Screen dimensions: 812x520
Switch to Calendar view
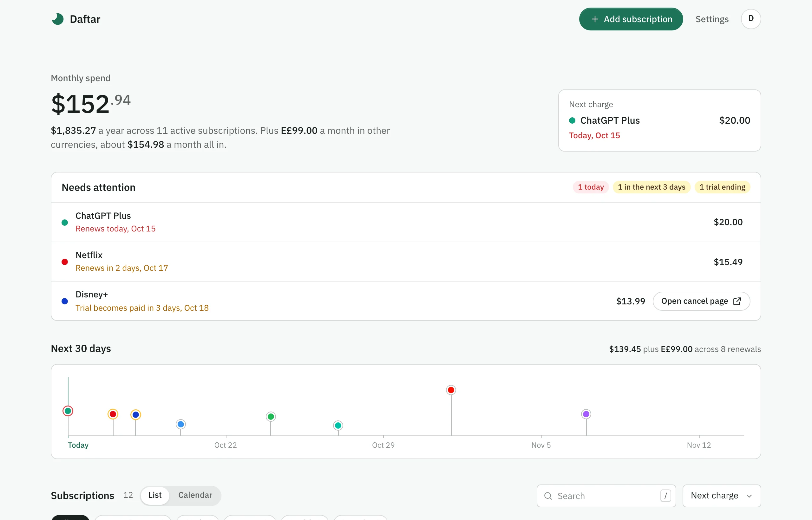click(195, 495)
